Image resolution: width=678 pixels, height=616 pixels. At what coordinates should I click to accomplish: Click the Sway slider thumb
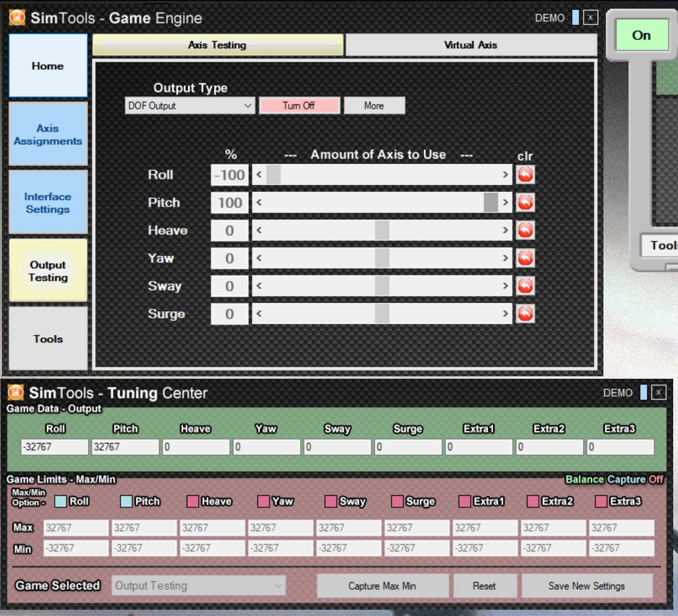tap(382, 286)
